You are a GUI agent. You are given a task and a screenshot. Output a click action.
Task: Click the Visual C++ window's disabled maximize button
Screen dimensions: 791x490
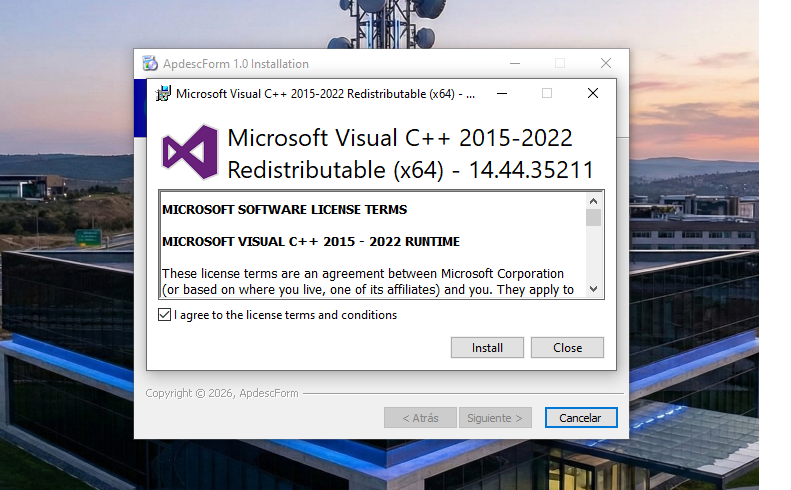point(547,93)
